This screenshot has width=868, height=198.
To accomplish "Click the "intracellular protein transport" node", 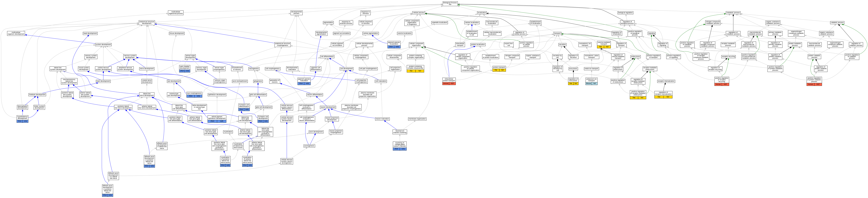I will 449,81.
